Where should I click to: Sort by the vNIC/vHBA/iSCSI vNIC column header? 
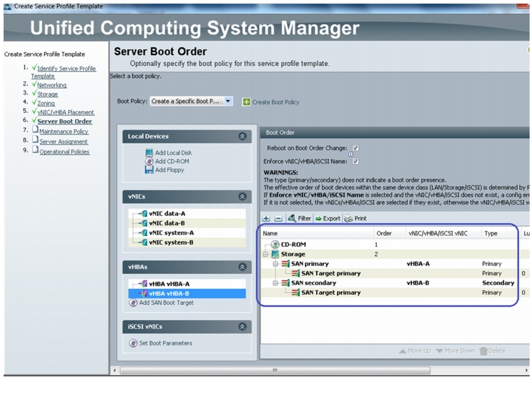pyautogui.click(x=444, y=233)
